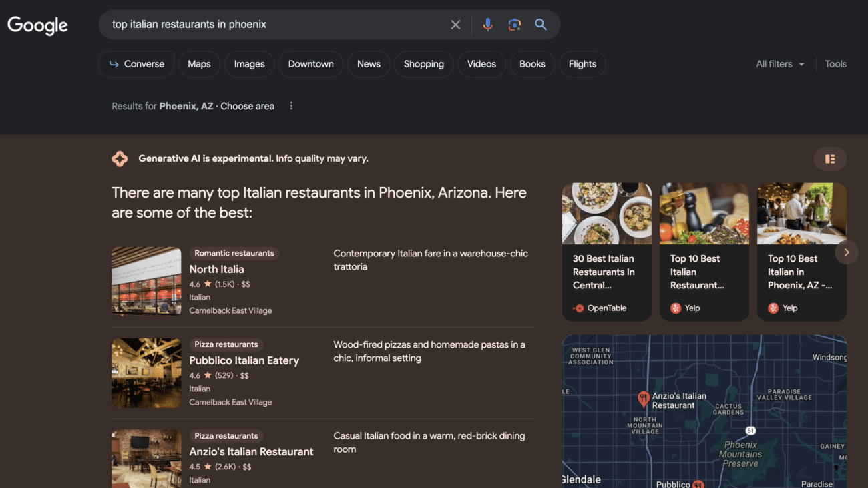Switch to the Flights tab
This screenshot has width=868, height=488.
[582, 64]
